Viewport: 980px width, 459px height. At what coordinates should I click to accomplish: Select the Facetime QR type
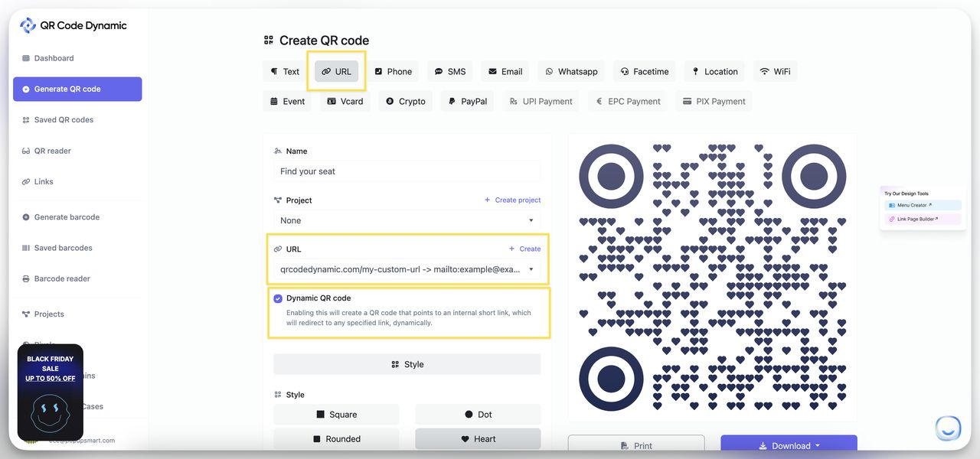tap(645, 71)
